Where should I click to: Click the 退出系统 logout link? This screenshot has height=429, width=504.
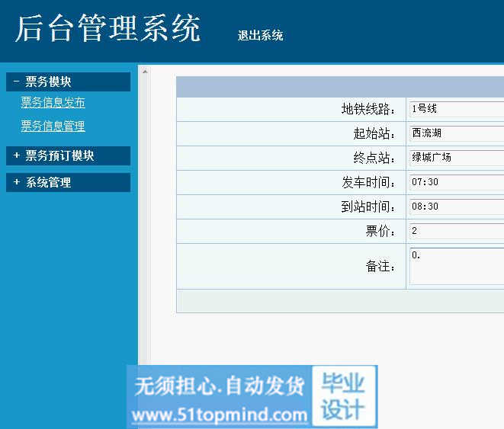(260, 35)
